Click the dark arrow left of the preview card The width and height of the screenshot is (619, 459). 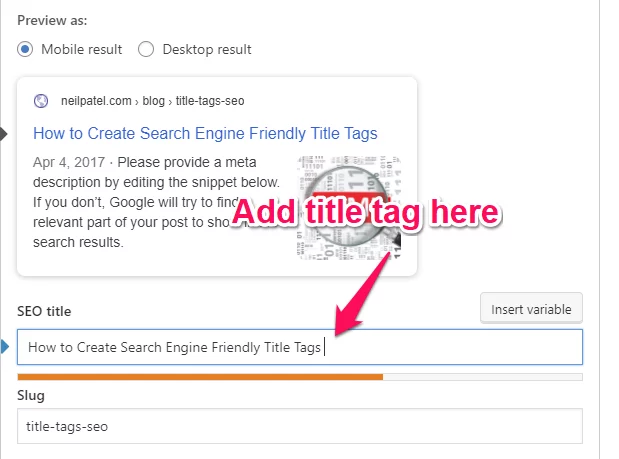pos(3,133)
